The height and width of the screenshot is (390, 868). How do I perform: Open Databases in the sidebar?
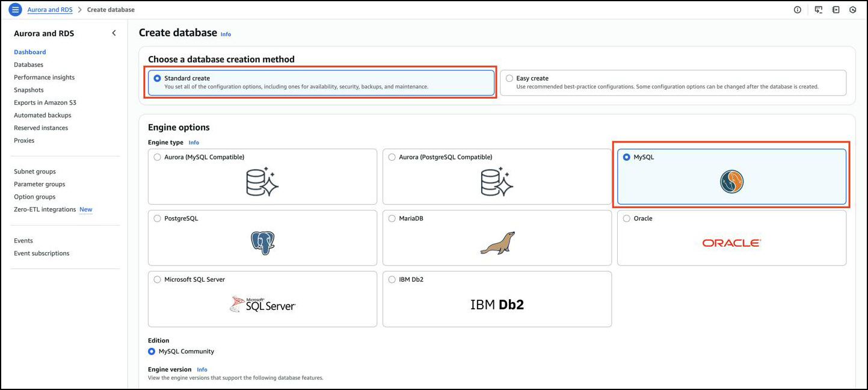pos(28,64)
